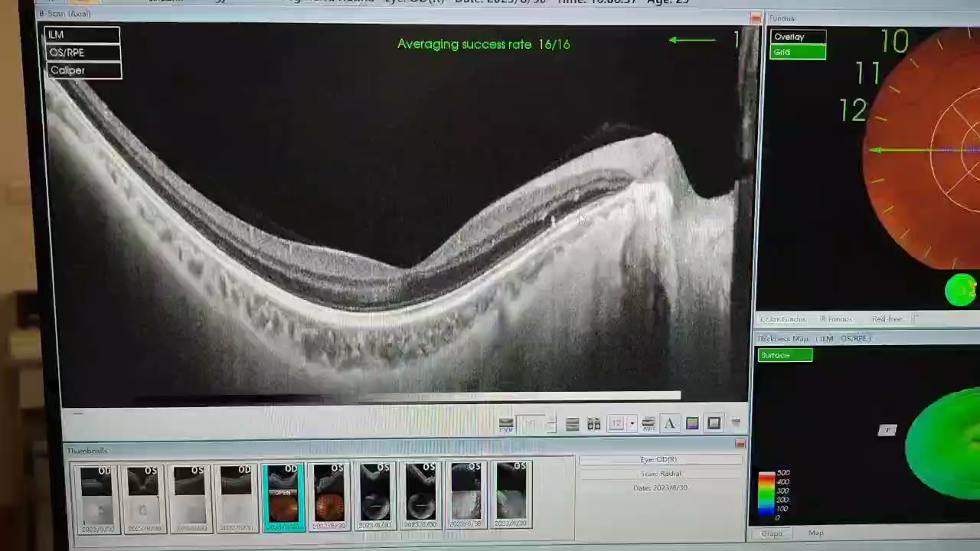Select the fourth thumbnail labeled OD

[x=236, y=497]
